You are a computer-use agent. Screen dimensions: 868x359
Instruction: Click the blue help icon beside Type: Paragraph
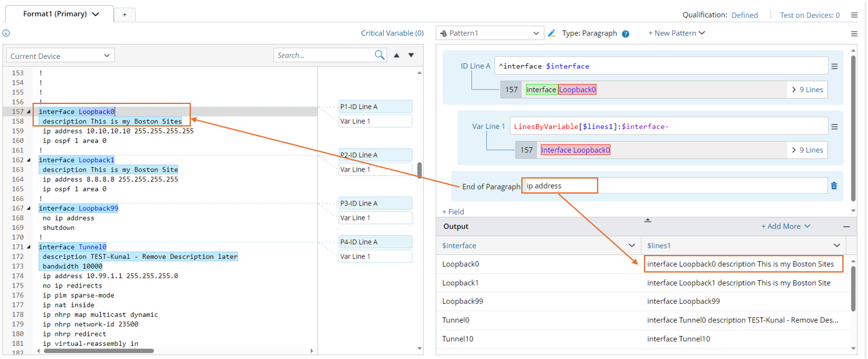click(x=625, y=34)
